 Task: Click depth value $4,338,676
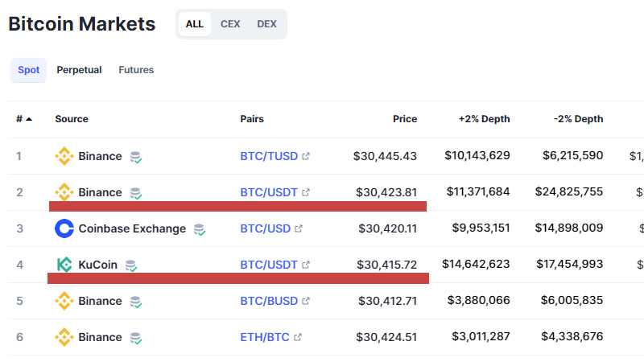tap(572, 336)
